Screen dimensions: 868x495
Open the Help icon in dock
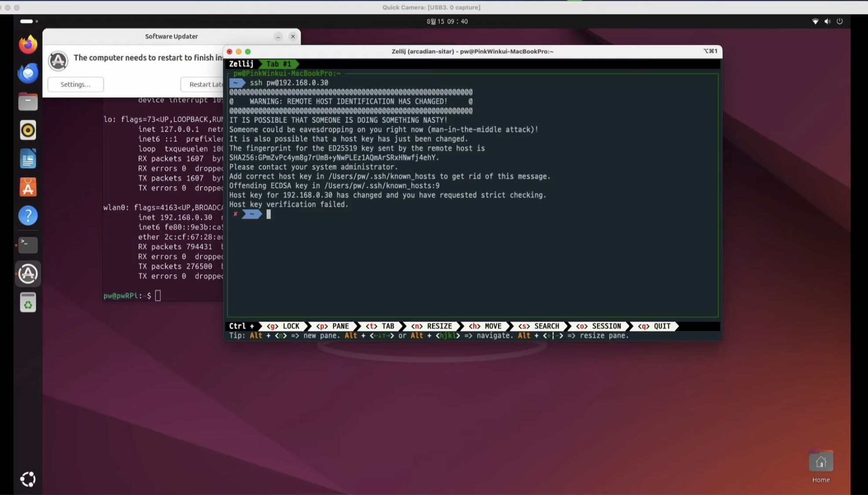coord(28,216)
